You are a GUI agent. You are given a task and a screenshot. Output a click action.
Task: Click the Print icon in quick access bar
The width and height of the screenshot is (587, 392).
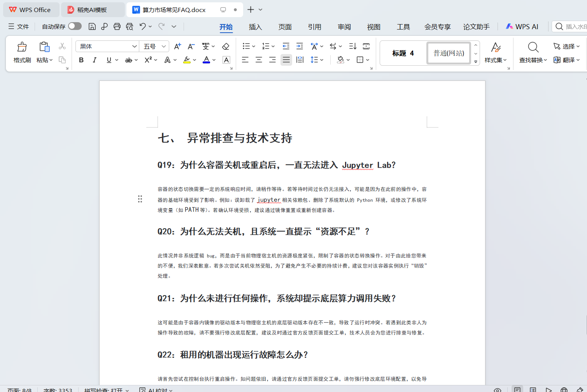[x=117, y=26]
